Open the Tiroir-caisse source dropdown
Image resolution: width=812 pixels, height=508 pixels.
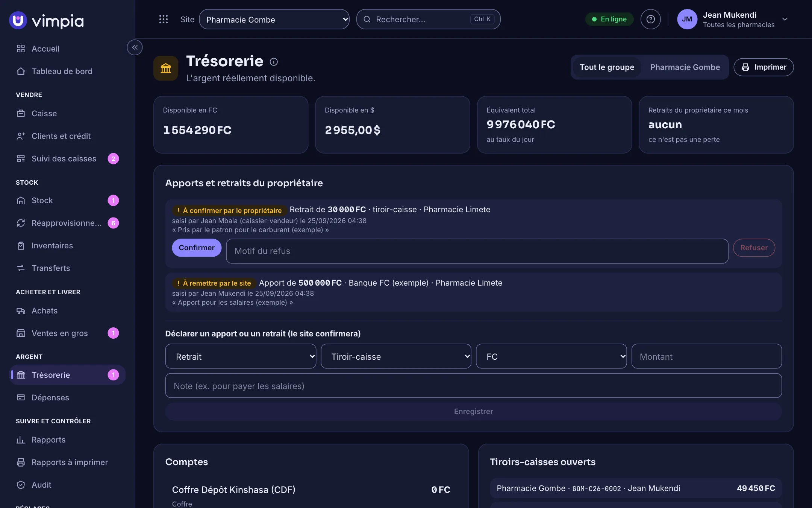(396, 356)
